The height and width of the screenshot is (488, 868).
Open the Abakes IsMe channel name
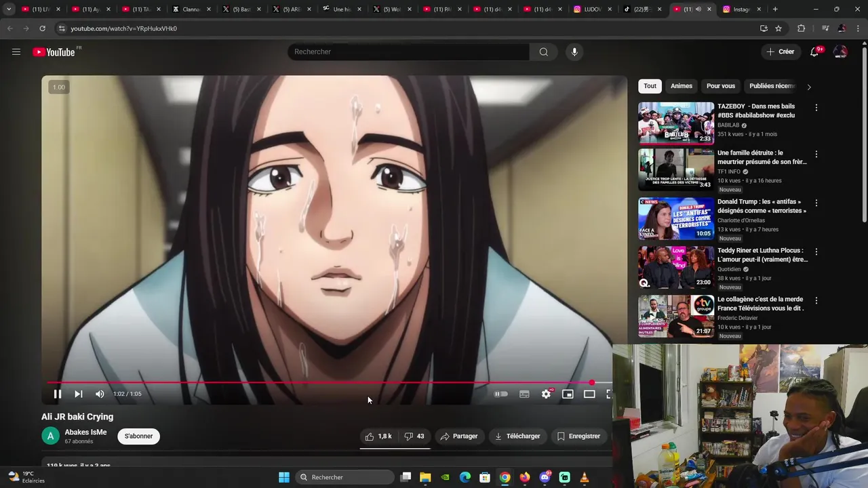coord(85,432)
